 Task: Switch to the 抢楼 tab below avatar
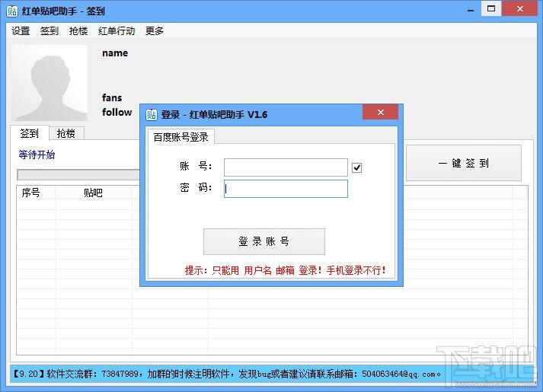[x=65, y=133]
